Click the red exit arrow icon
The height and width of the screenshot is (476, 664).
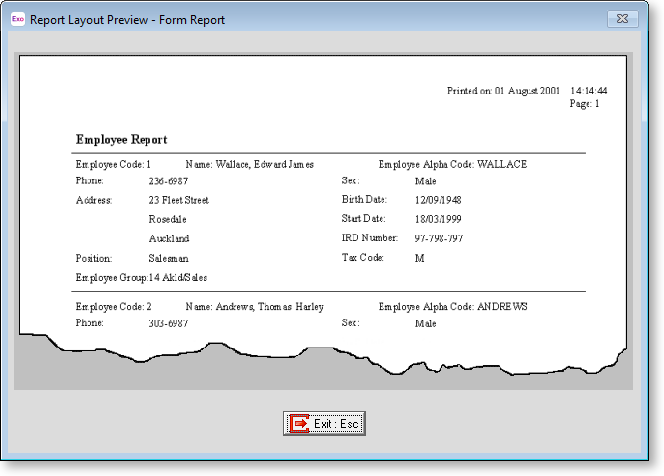pyautogui.click(x=299, y=424)
